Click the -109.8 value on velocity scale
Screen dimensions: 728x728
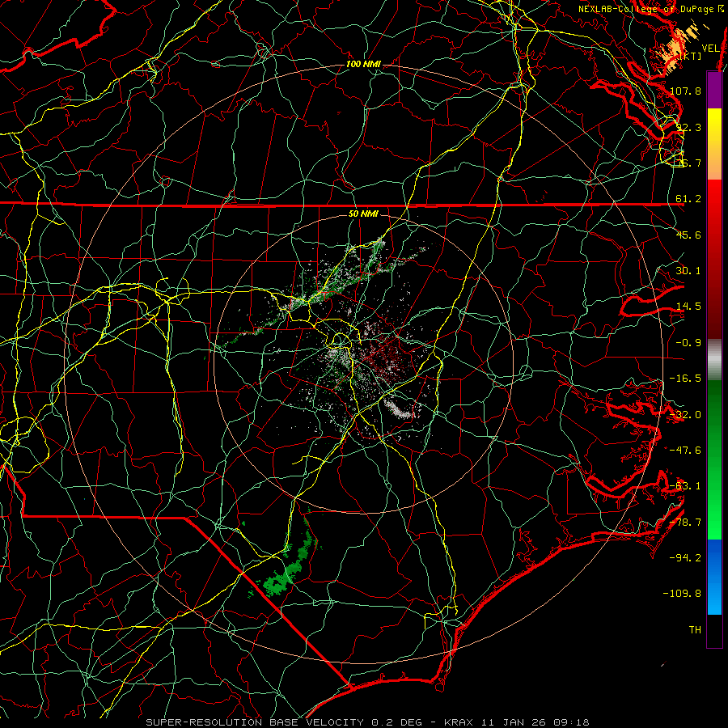682,594
